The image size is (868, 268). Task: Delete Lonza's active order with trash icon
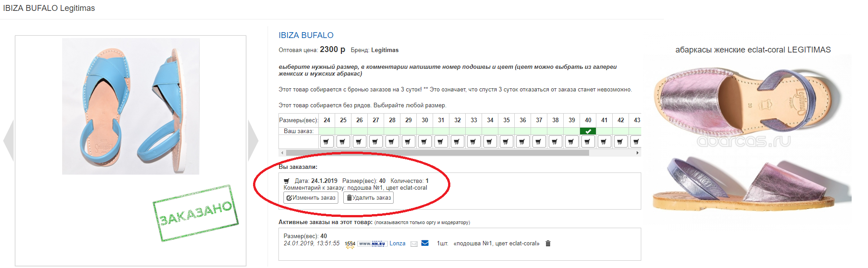(548, 244)
